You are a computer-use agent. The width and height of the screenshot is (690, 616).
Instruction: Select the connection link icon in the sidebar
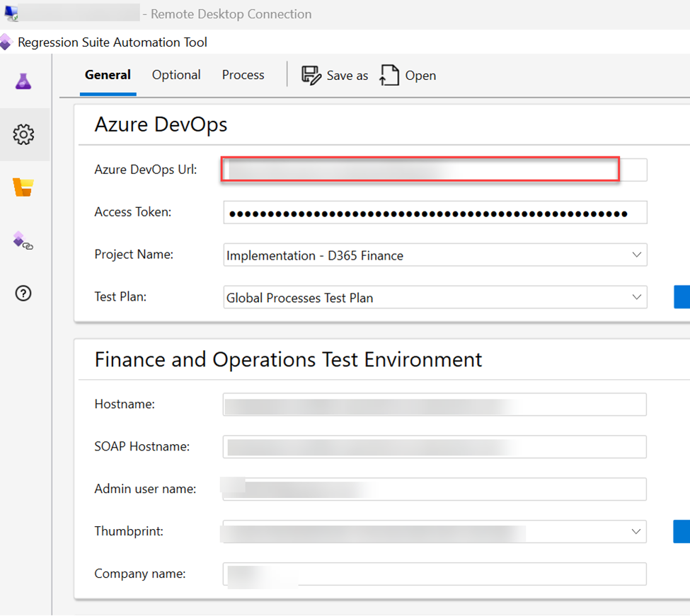tap(23, 240)
